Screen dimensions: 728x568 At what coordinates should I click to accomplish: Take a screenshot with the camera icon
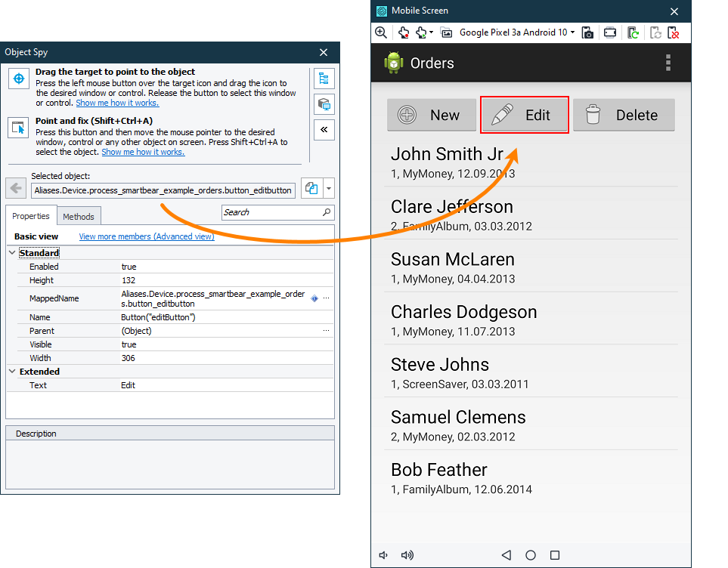pyautogui.click(x=588, y=32)
